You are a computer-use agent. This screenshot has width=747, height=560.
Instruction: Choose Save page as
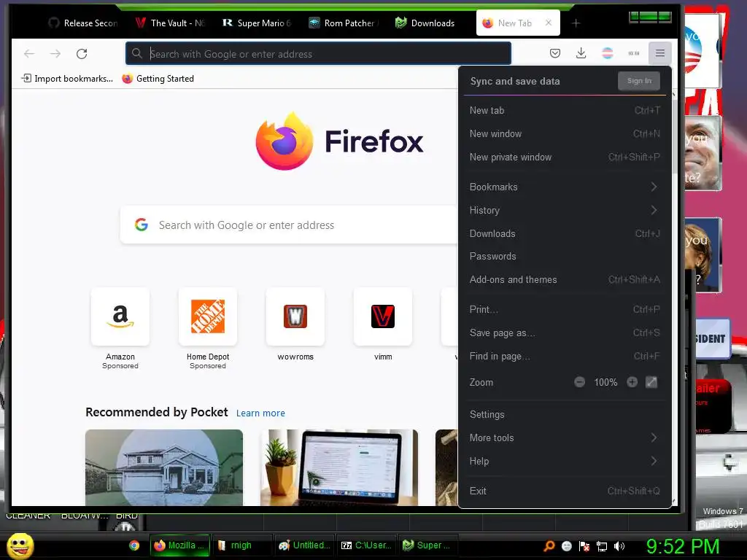click(x=565, y=332)
